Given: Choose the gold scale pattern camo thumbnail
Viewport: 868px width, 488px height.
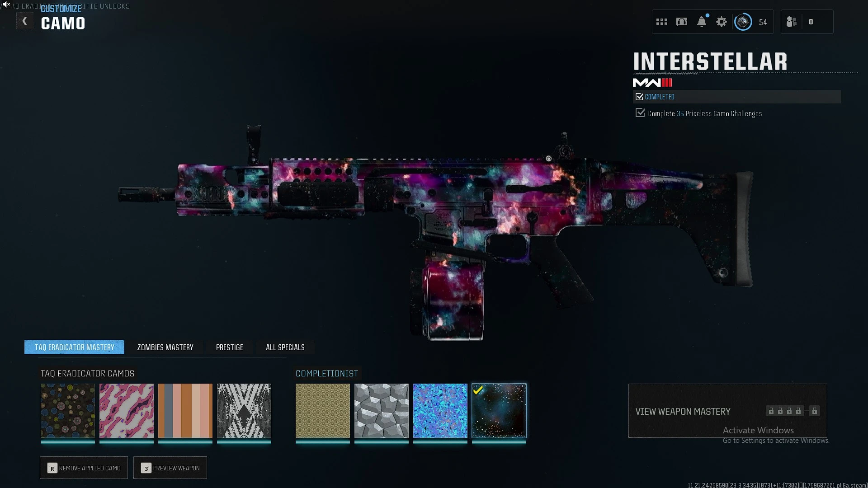Looking at the screenshot, I should click(323, 411).
